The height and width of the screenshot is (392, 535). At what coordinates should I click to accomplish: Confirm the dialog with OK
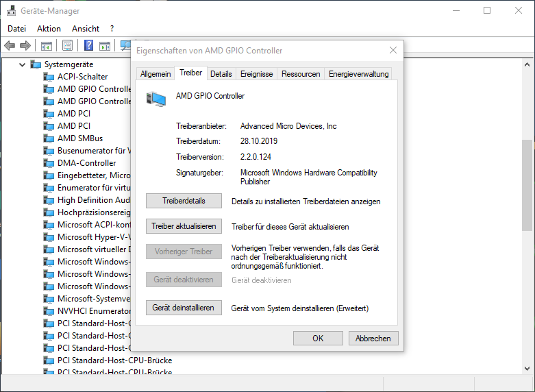(318, 339)
